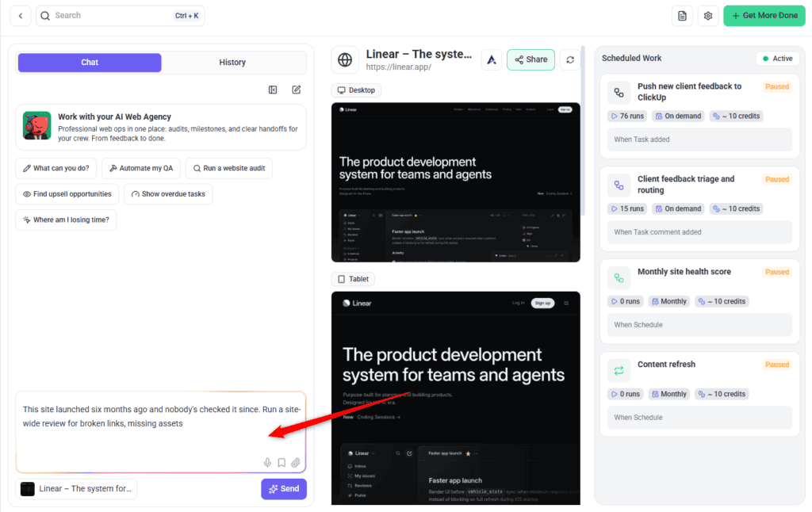Viewport: 812px width, 512px height.
Task: Open the document icon in top bar
Action: click(x=682, y=16)
